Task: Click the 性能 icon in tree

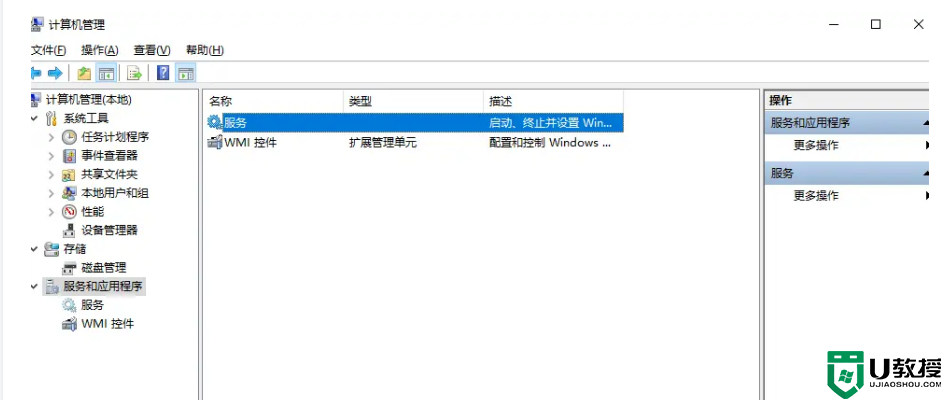Action: (x=70, y=211)
